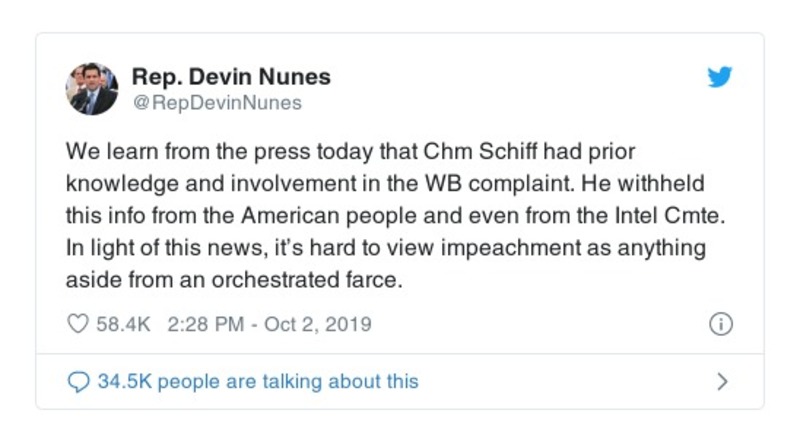Open Devin Nunes profile avatar

pos(91,88)
